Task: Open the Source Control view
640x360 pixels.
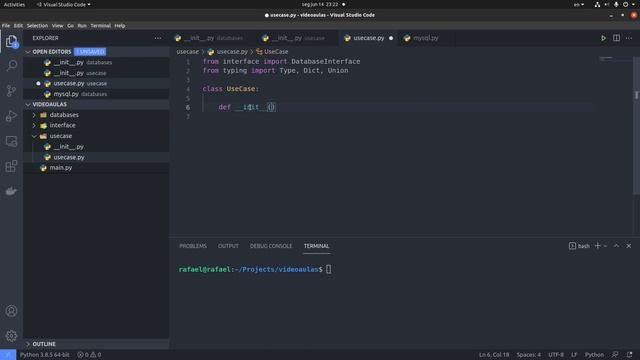Action: (11, 91)
